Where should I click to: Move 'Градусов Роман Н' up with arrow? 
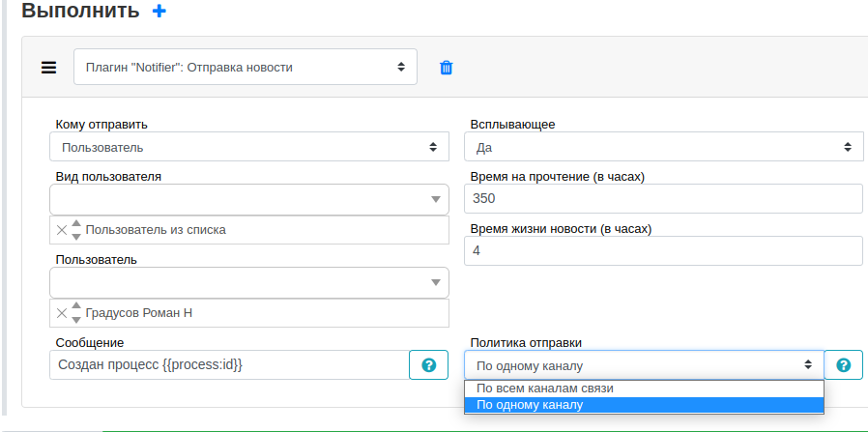click(76, 307)
